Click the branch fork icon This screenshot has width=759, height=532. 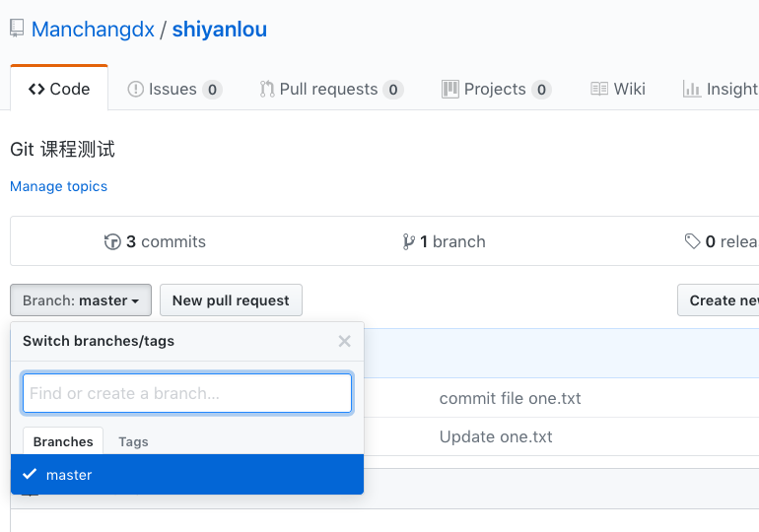(x=408, y=241)
